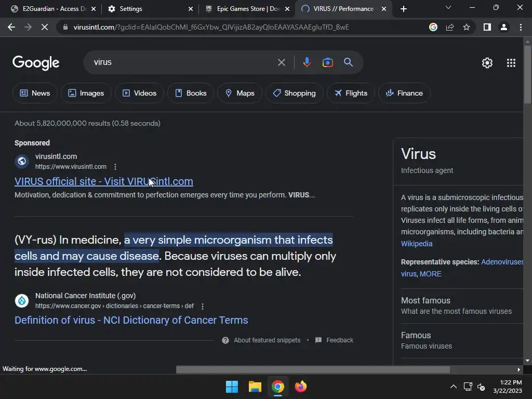Filter results by Shopping

pyautogui.click(x=295, y=93)
